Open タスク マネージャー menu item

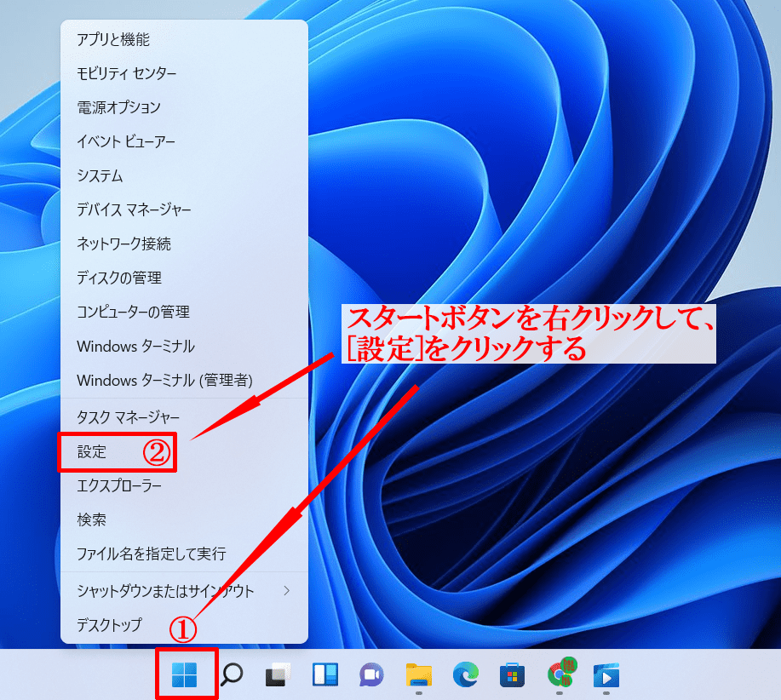pyautogui.click(x=128, y=417)
